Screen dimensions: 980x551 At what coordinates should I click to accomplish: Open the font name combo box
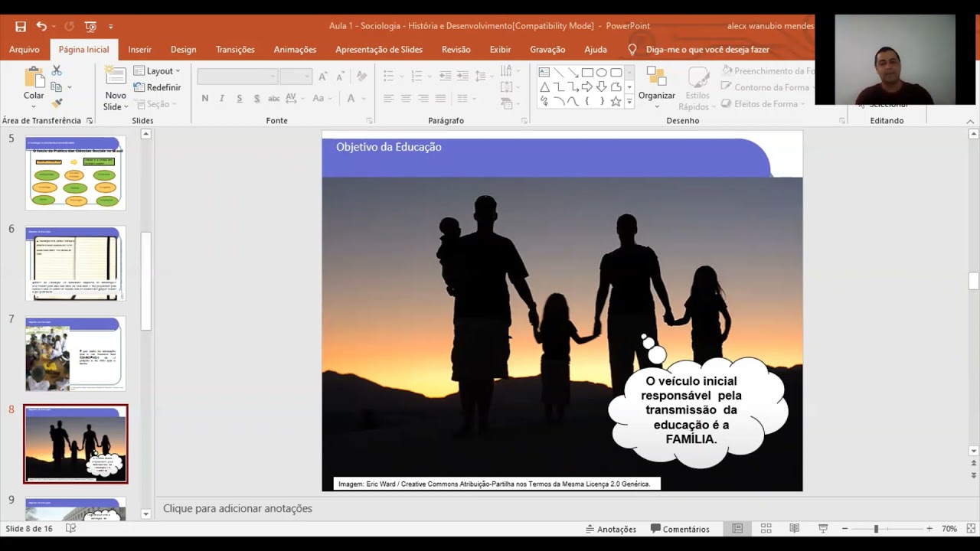pyautogui.click(x=237, y=77)
